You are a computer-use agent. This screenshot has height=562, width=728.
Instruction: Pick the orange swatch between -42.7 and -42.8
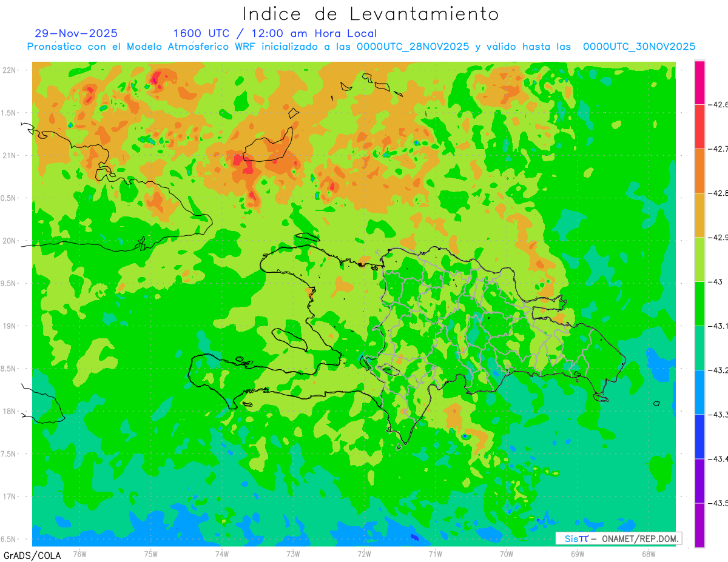(699, 170)
